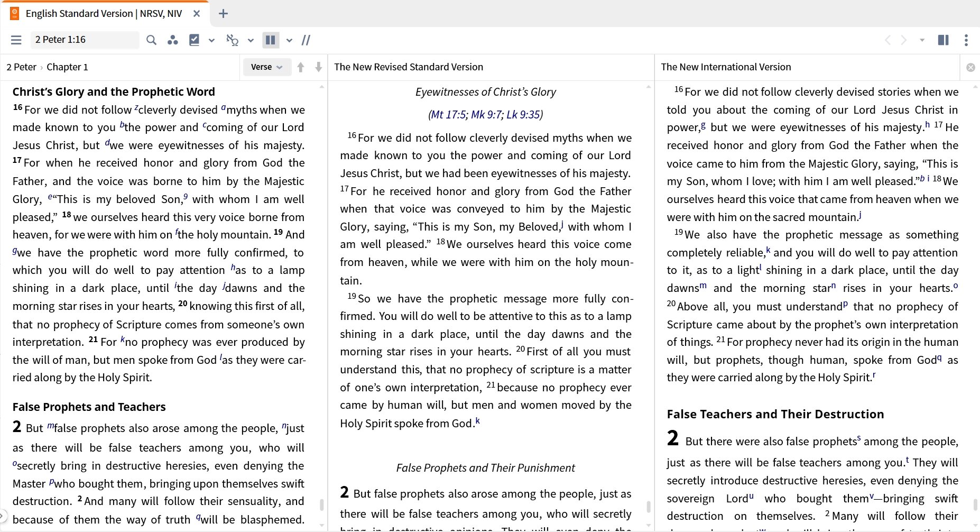Open footnote r after 'Holy Spirit' in NIV
Image resolution: width=980 pixels, height=532 pixels.
point(874,375)
